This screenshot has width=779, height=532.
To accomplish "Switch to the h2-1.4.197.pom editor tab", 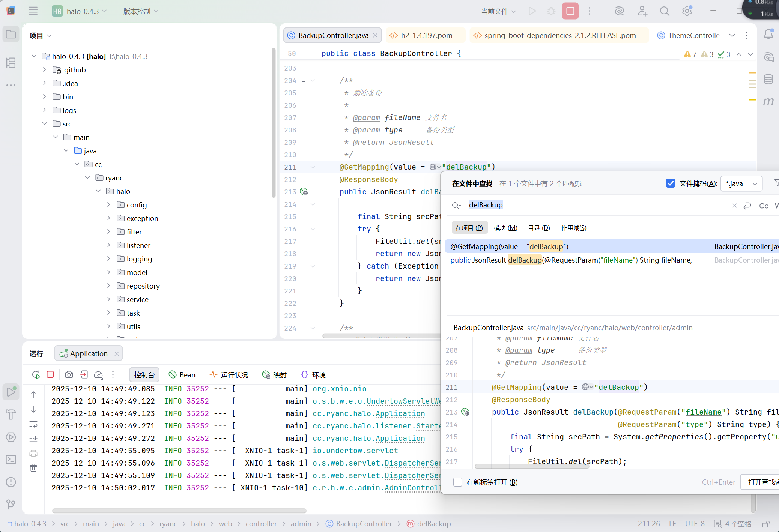I will point(426,35).
